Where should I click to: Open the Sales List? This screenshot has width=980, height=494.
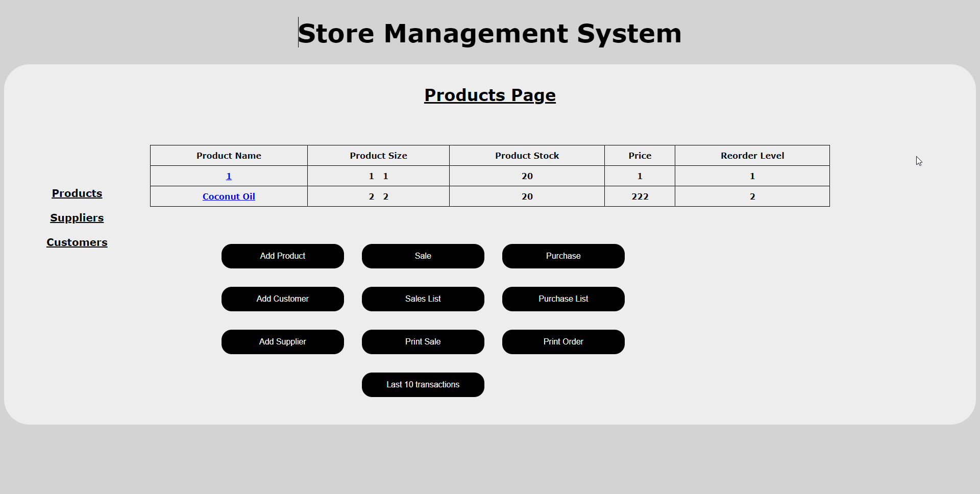[x=423, y=299]
